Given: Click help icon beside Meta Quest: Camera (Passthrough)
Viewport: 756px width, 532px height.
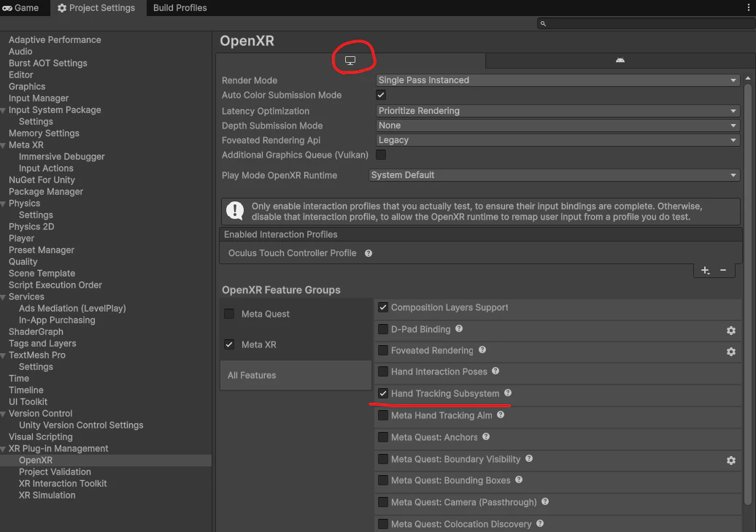Looking at the screenshot, I should 545,501.
